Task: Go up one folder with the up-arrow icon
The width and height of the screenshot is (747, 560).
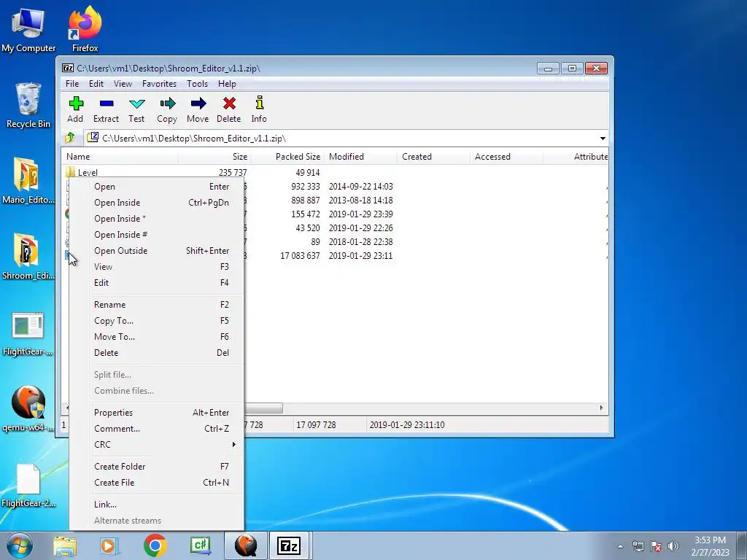Action: [70, 138]
